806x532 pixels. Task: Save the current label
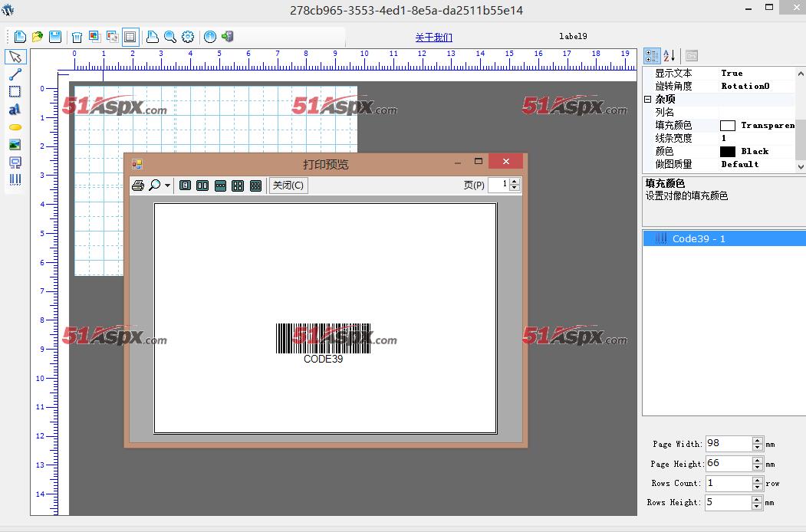point(55,37)
